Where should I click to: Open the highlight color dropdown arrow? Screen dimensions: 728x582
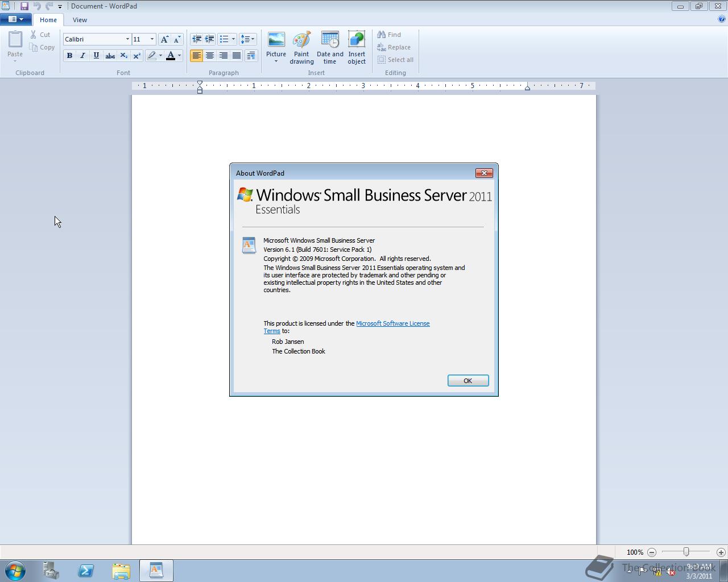(160, 56)
